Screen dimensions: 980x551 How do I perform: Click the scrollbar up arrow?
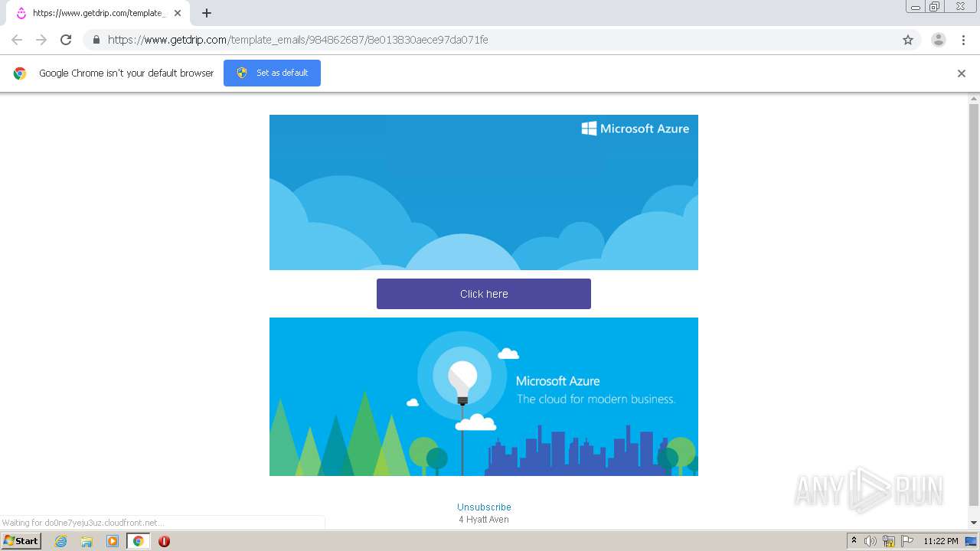point(974,98)
